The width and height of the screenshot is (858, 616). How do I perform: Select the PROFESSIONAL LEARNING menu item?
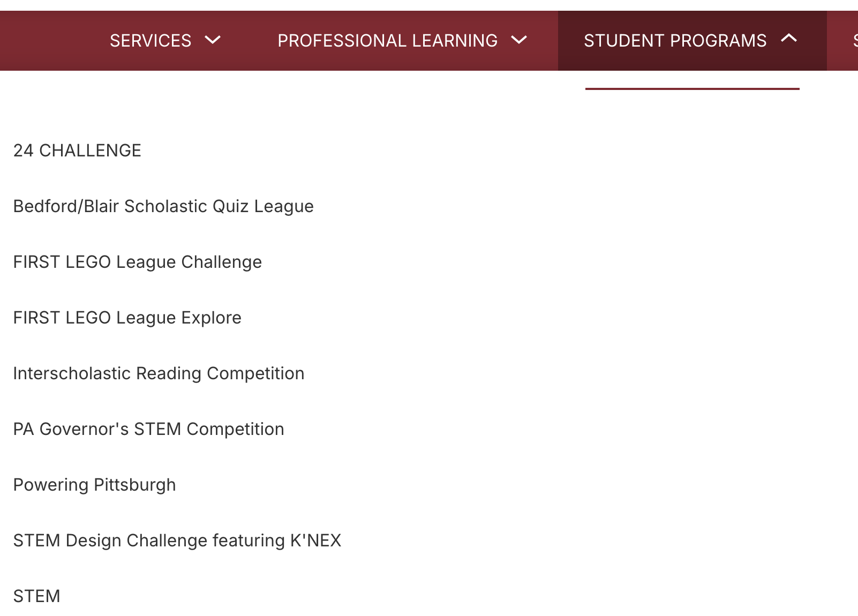387,40
